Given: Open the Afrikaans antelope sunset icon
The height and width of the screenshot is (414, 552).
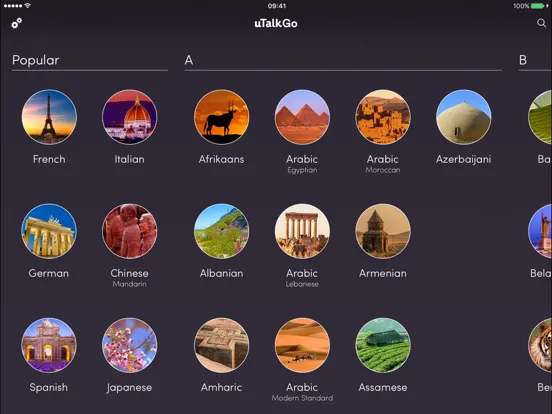Looking at the screenshot, I should pyautogui.click(x=221, y=117).
